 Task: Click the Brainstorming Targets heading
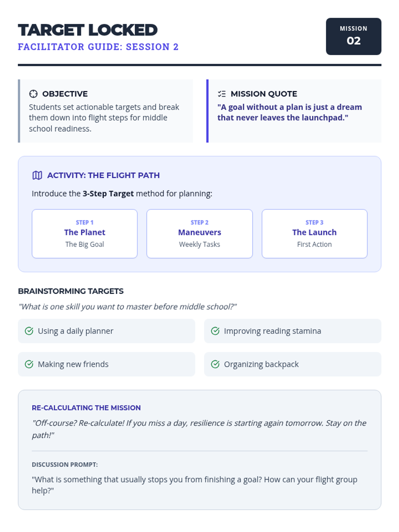(x=71, y=291)
